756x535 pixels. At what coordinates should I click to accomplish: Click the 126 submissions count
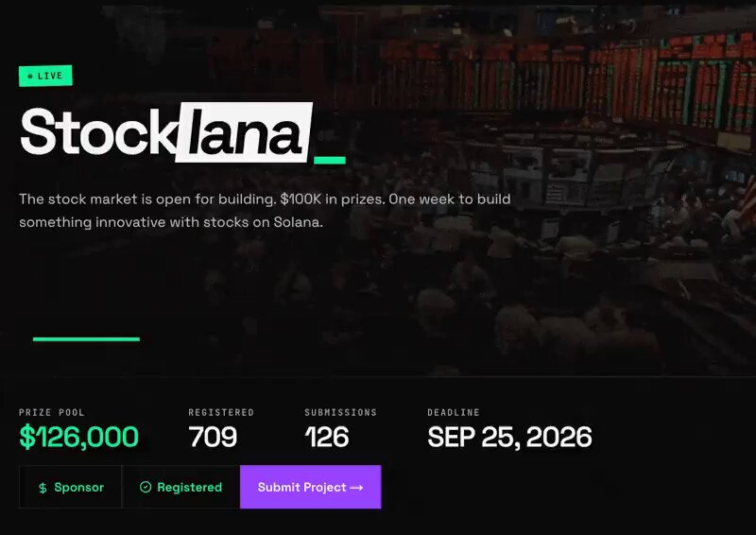(x=327, y=437)
